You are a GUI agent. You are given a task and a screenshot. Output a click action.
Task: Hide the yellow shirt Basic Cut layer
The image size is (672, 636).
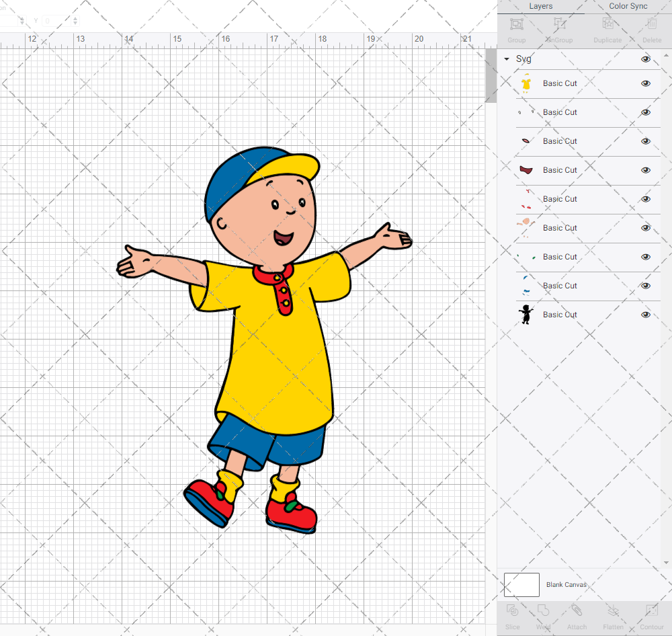click(645, 83)
